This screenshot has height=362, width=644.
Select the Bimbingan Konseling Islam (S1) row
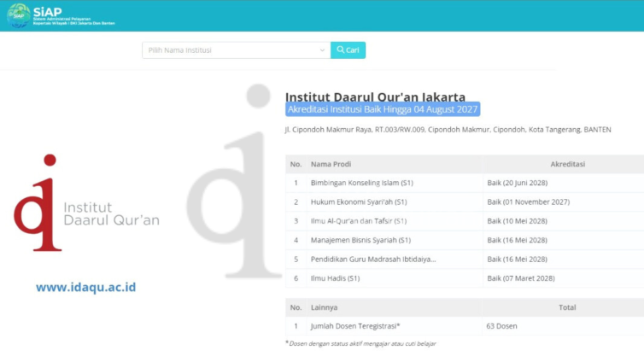(465, 183)
